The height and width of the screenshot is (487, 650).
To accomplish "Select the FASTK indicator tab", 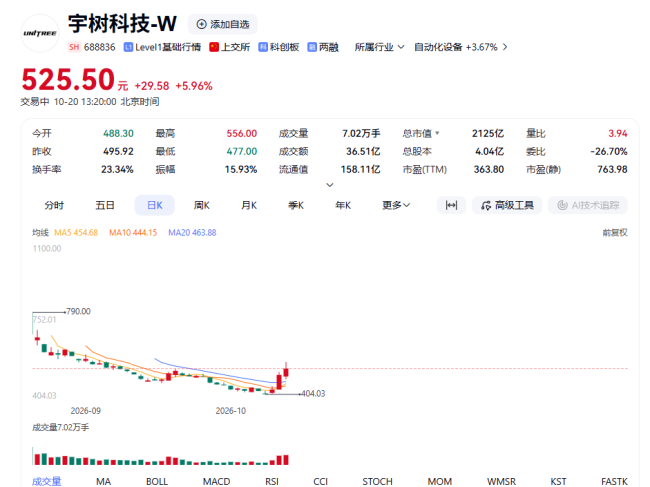I will coord(614,482).
